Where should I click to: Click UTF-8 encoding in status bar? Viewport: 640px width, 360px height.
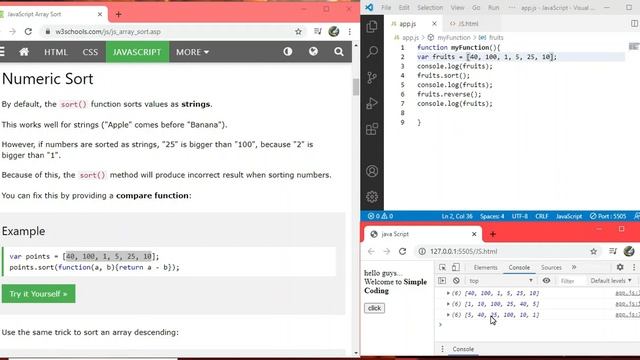(x=520, y=216)
